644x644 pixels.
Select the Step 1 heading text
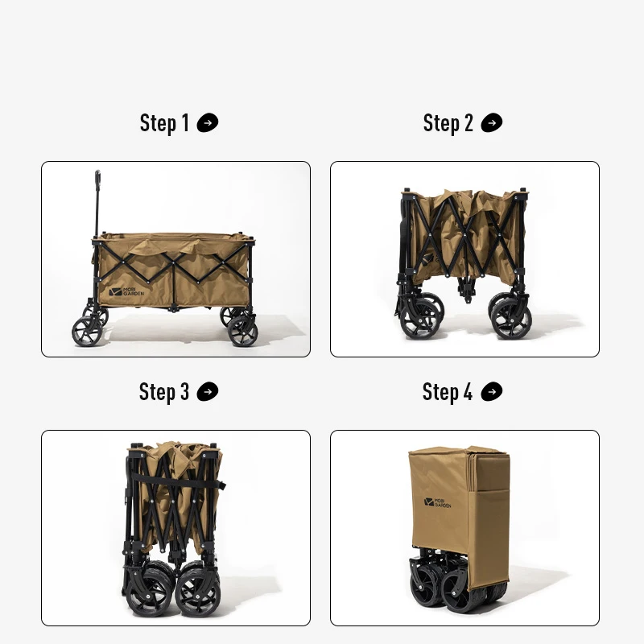pos(164,123)
